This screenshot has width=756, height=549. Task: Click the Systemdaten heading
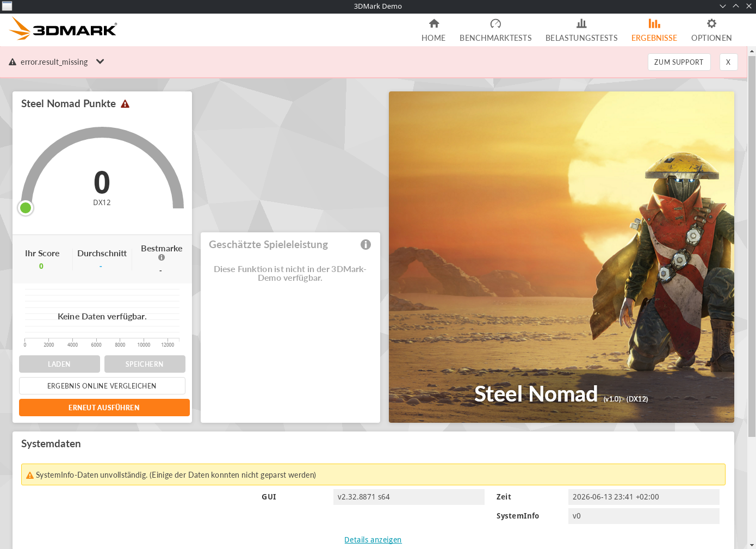(x=51, y=444)
